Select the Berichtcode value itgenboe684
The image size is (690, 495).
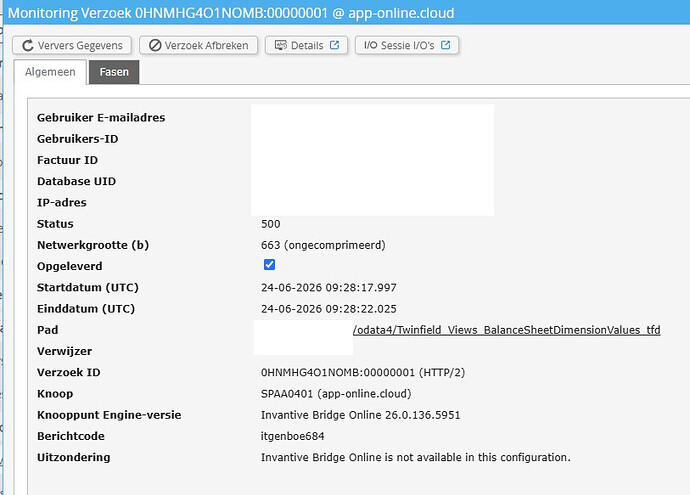tap(293, 436)
